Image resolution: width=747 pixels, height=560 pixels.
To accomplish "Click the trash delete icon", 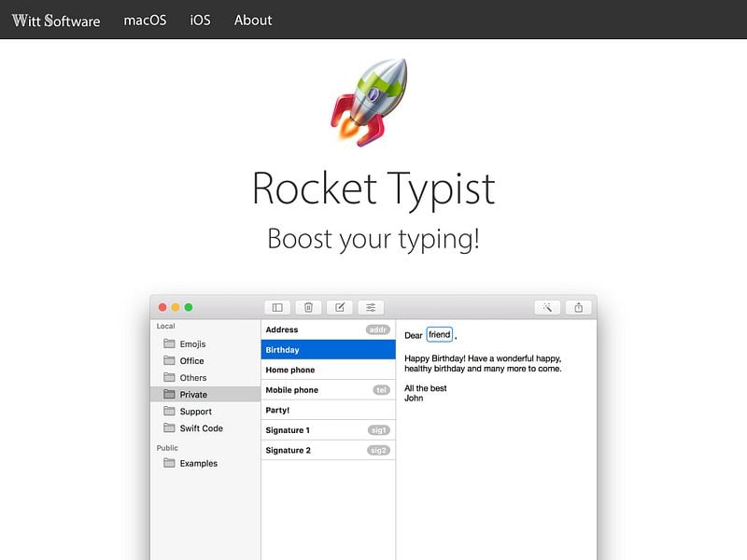I will tap(308, 308).
